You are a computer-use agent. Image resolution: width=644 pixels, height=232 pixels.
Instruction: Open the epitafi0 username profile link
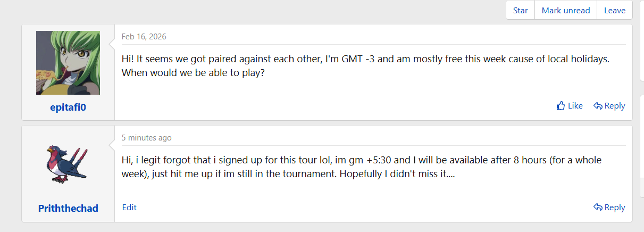pyautogui.click(x=68, y=107)
